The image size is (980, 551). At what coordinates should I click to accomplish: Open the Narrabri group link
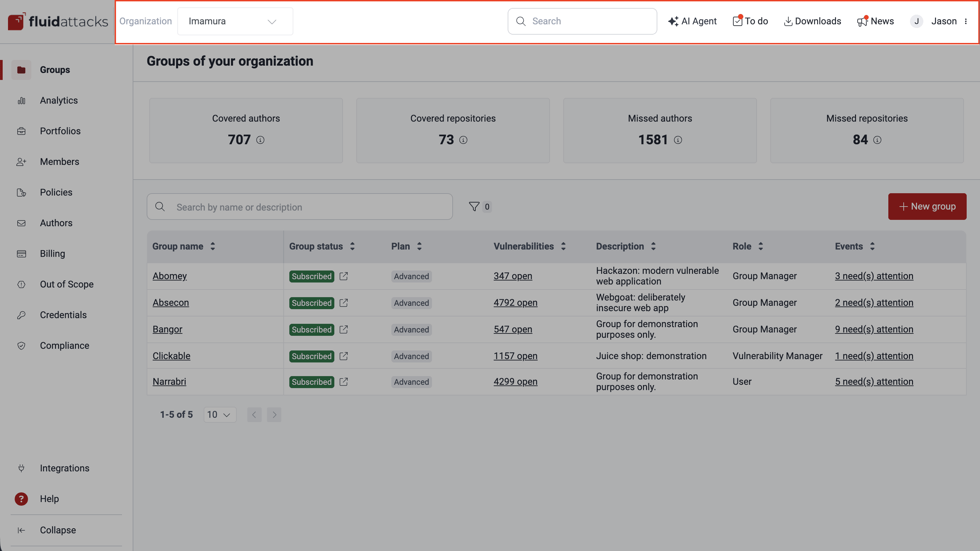click(169, 381)
